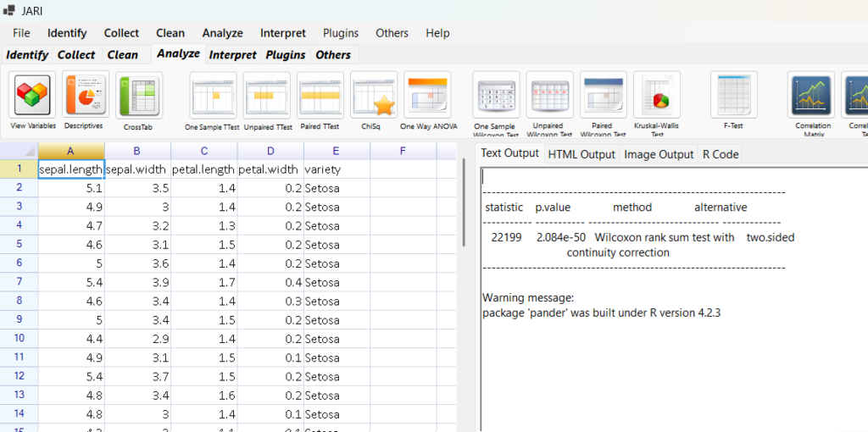This screenshot has height=432, width=868.
Task: Select column D header
Action: point(270,151)
